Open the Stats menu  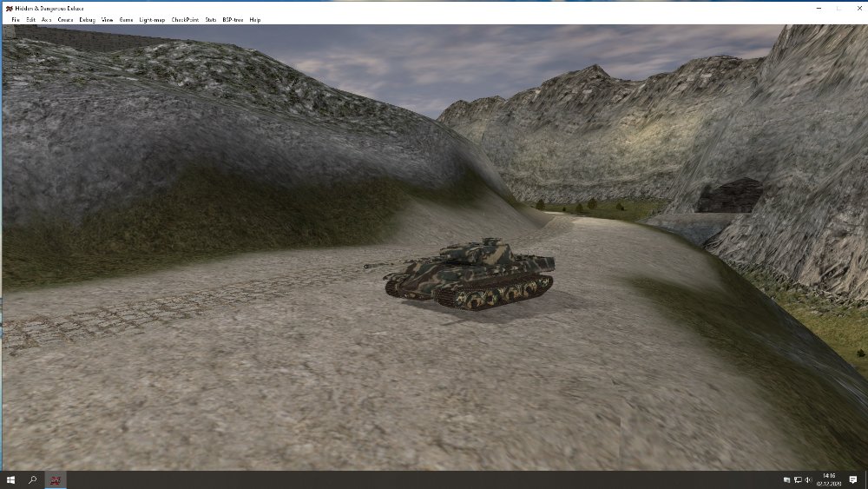[x=211, y=19]
